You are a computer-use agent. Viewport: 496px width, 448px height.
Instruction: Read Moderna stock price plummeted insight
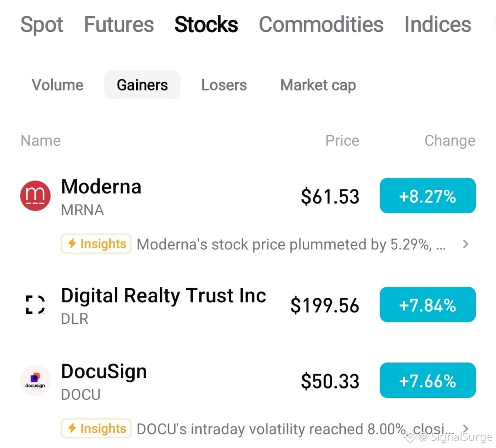point(291,244)
